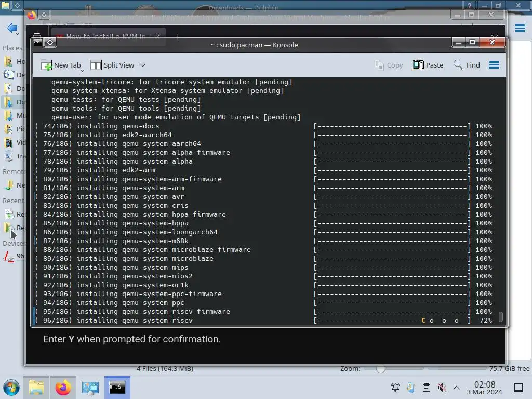Image resolution: width=532 pixels, height=399 pixels.
Task: Click the '75.7 GiB free' status text
Action: [x=509, y=368]
